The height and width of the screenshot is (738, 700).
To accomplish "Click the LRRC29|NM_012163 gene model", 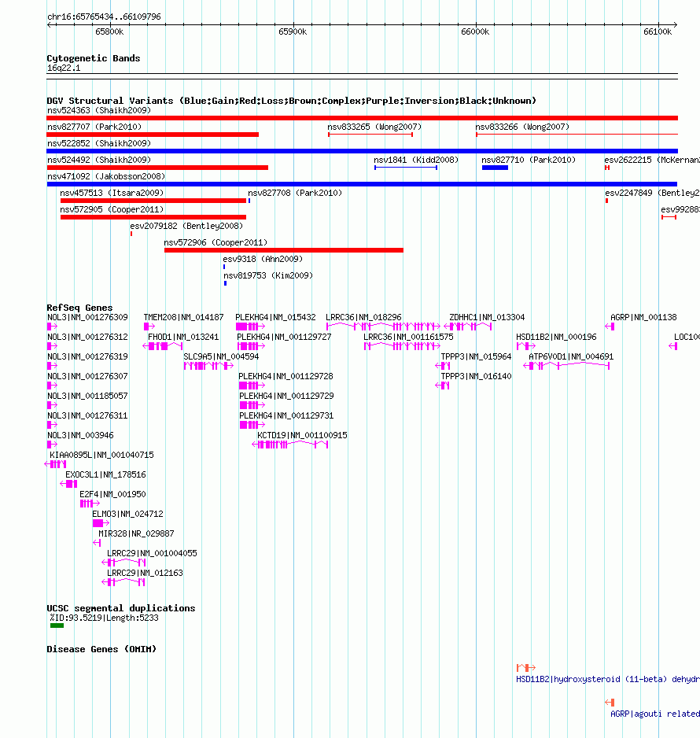I will click(123, 582).
